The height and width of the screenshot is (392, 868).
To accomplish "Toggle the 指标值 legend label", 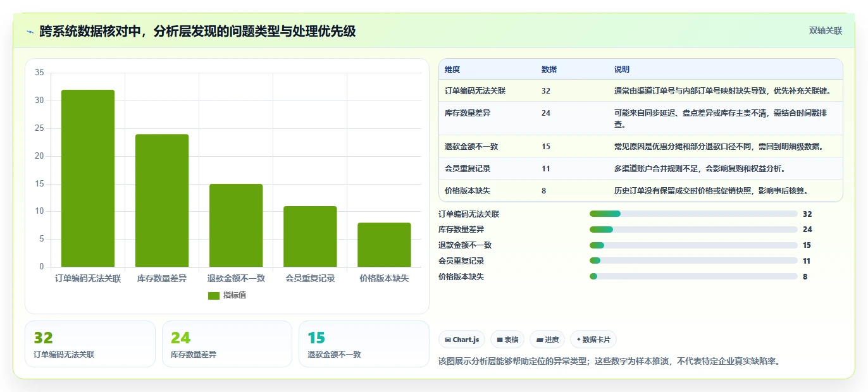I will pos(235,295).
